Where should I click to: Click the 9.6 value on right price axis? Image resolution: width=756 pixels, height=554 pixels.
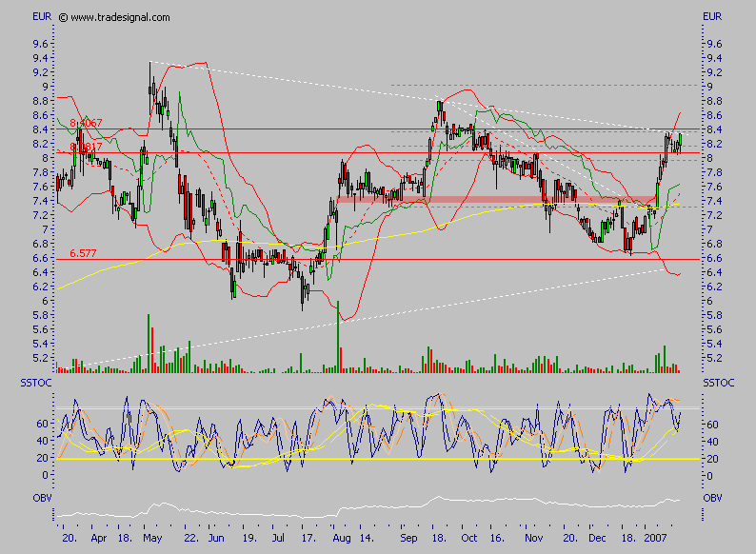pyautogui.click(x=712, y=44)
